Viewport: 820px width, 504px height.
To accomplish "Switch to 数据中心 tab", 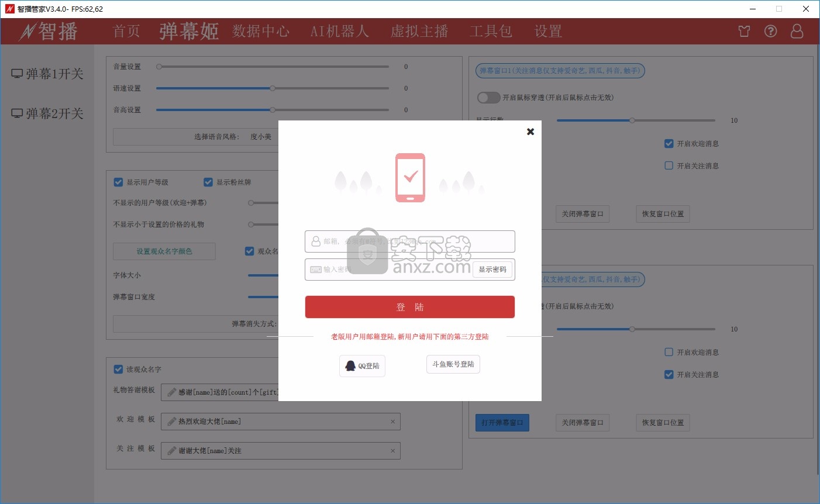I will pos(261,32).
